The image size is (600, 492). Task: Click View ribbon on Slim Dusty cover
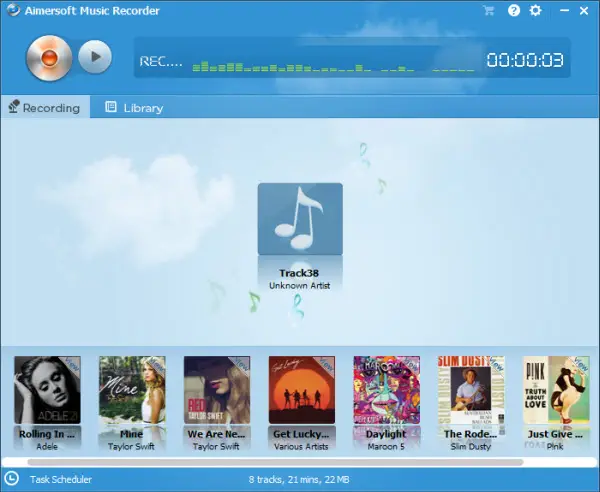point(496,364)
